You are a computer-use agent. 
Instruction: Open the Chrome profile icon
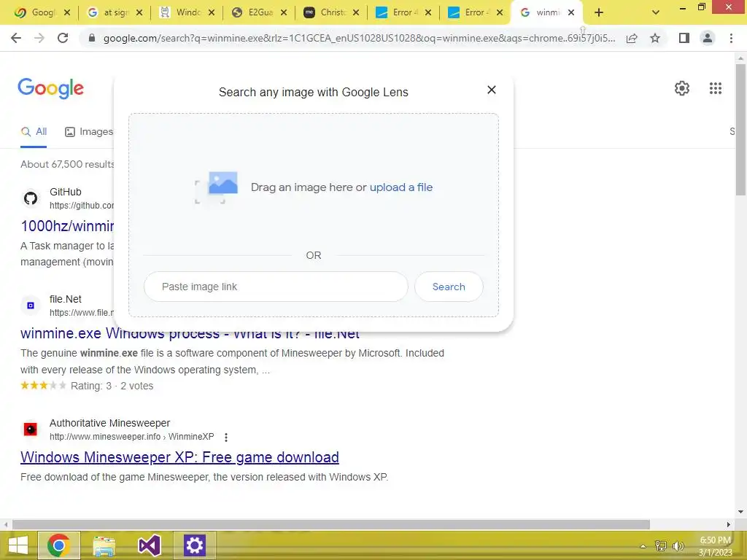pos(708,38)
